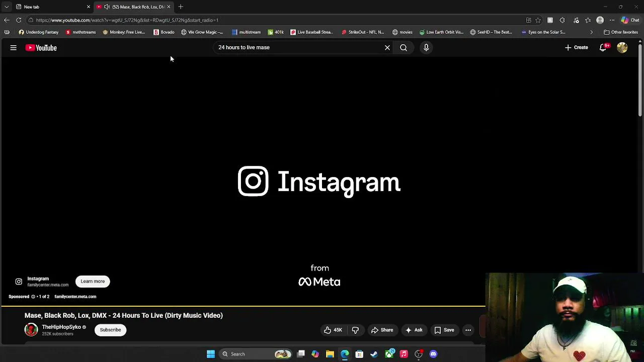Run search with the magnifier button

click(x=404, y=47)
